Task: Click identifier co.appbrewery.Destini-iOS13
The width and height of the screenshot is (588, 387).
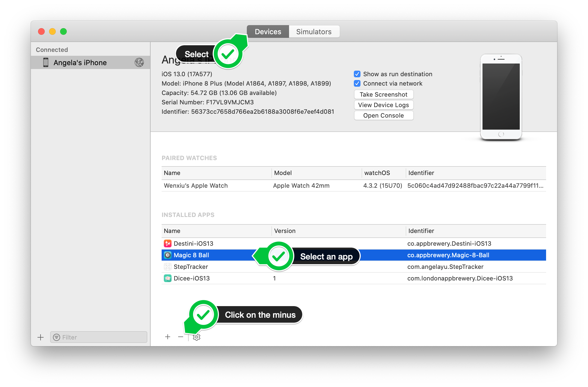Action: [449, 243]
